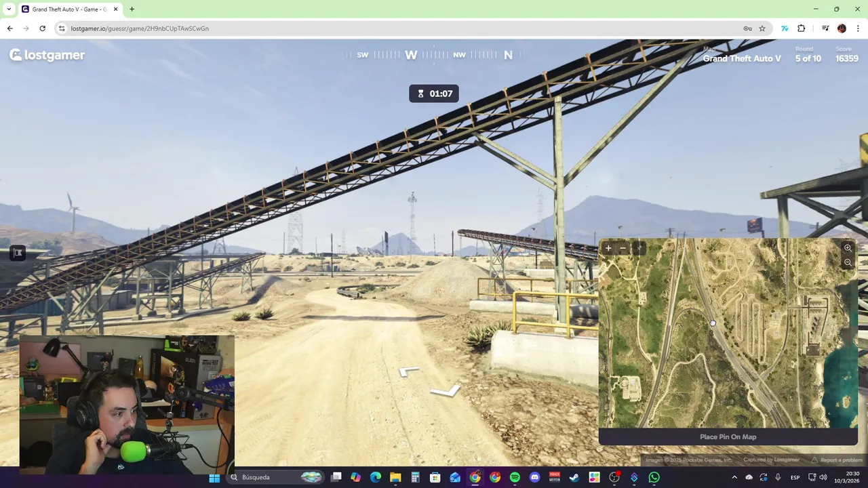Zoom out on the guess map
Image resolution: width=868 pixels, height=488 pixels.
(x=848, y=262)
